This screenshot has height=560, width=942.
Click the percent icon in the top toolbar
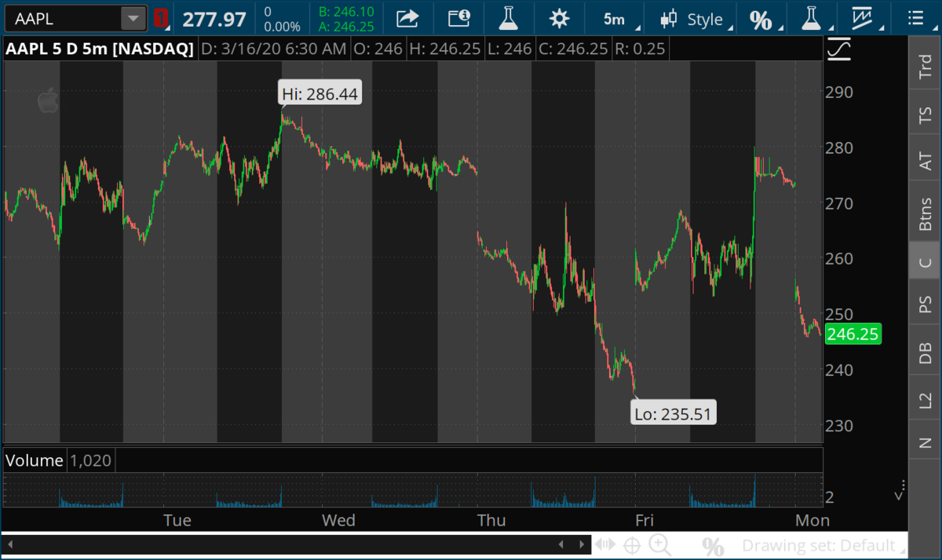point(760,20)
